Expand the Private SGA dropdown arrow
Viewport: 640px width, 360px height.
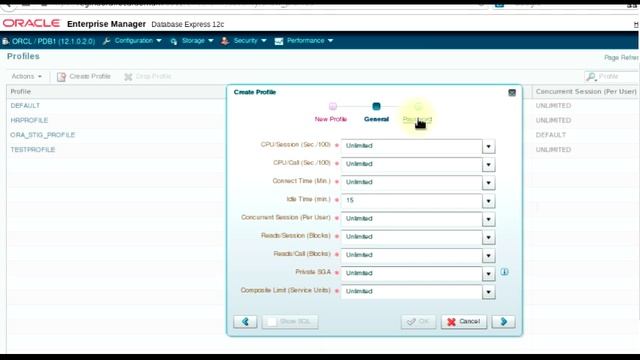point(489,274)
